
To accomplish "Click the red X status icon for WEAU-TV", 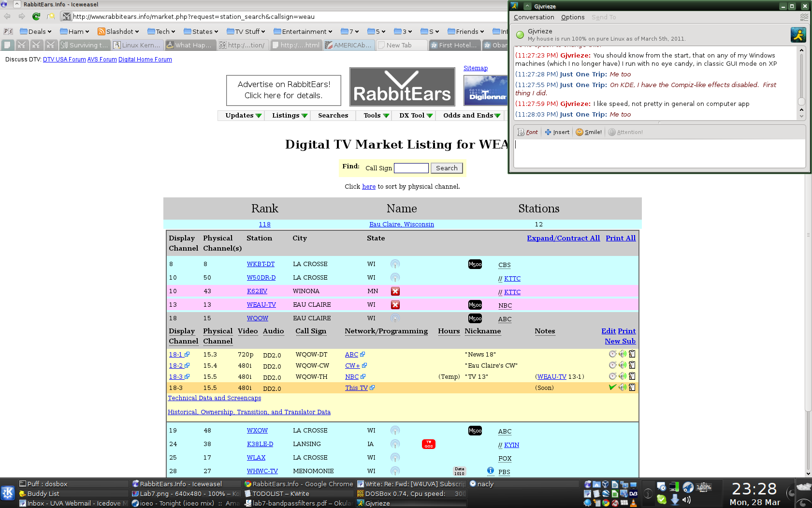I will click(395, 305).
